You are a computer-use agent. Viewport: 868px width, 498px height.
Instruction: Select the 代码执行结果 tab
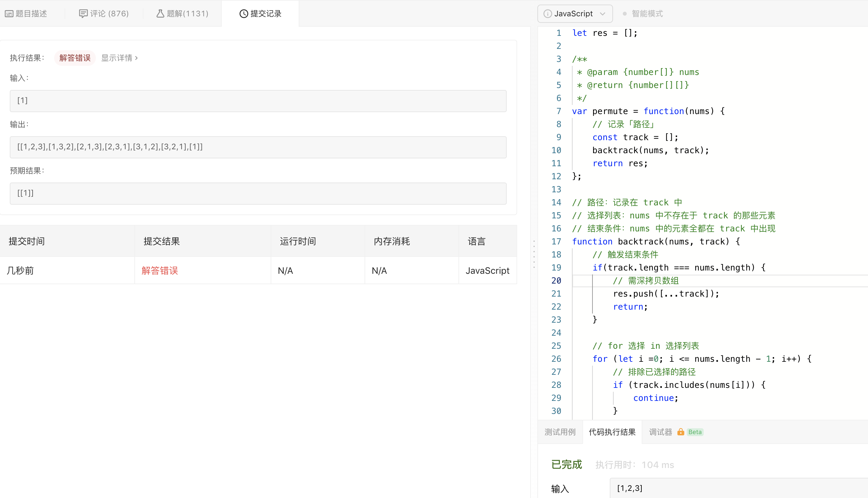point(612,432)
